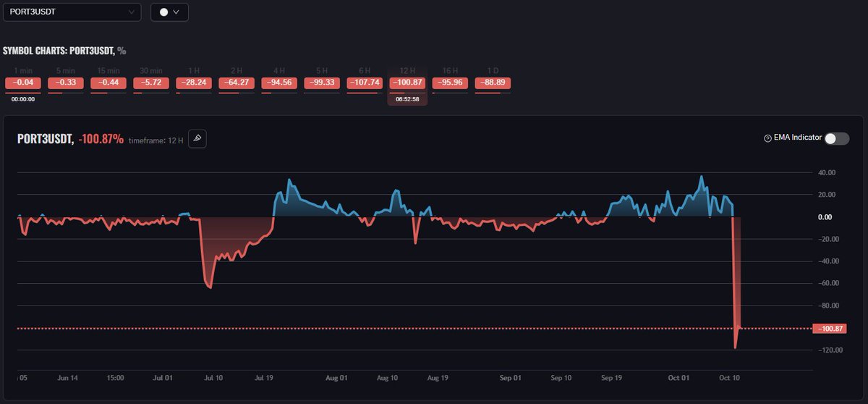Toggle the EMA Indicator switch

point(837,138)
